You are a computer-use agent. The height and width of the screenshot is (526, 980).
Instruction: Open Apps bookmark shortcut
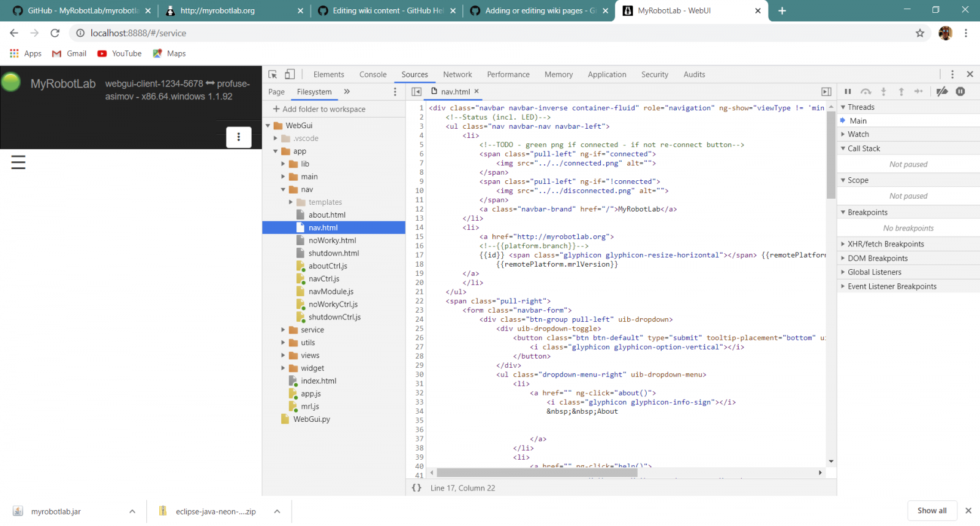coord(26,53)
